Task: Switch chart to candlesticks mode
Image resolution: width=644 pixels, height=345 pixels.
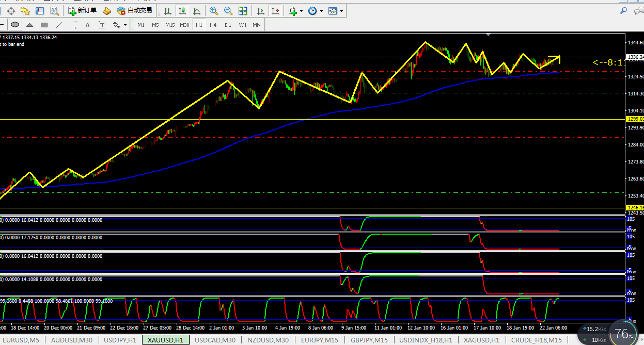Action: [x=182, y=11]
